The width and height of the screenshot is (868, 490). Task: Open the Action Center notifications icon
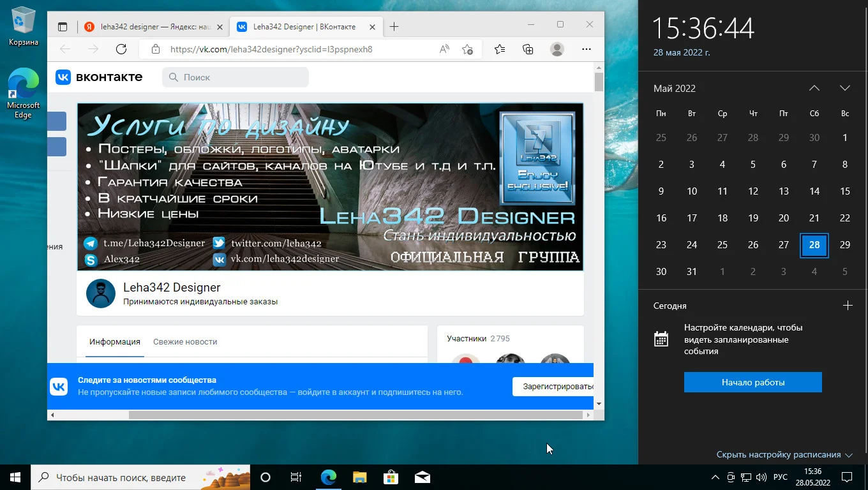(x=847, y=477)
